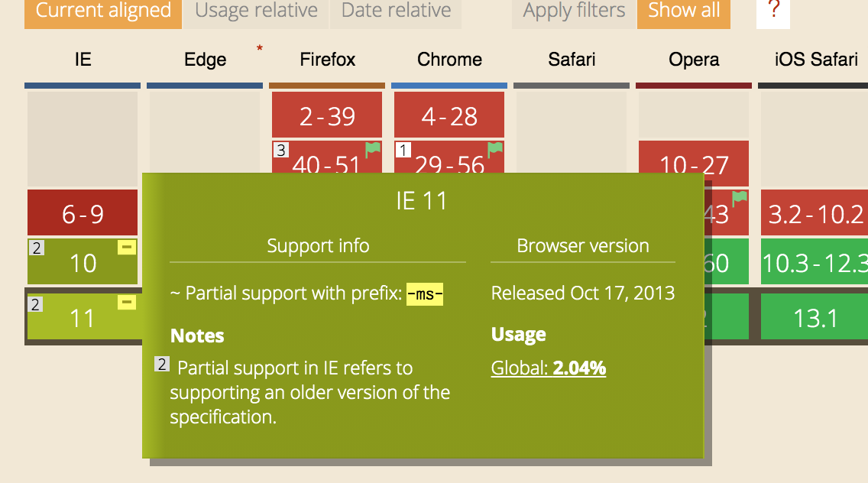Click the green flag on Chrome 29-56
This screenshot has width=868, height=483.
(x=495, y=149)
